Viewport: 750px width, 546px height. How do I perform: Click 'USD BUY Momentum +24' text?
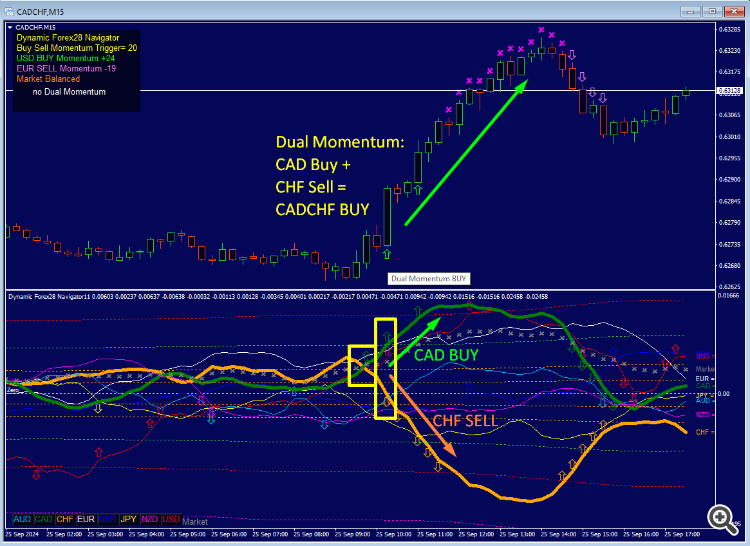(66, 58)
